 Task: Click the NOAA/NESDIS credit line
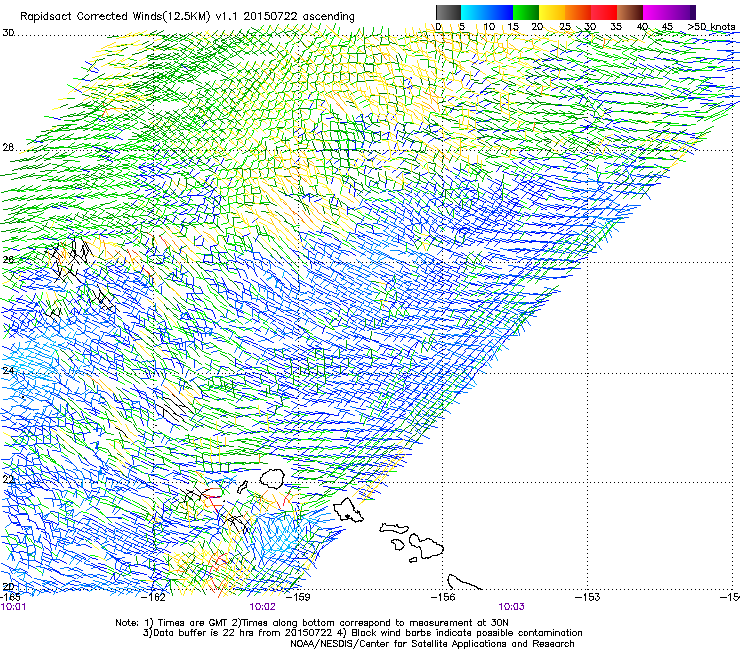point(432,644)
